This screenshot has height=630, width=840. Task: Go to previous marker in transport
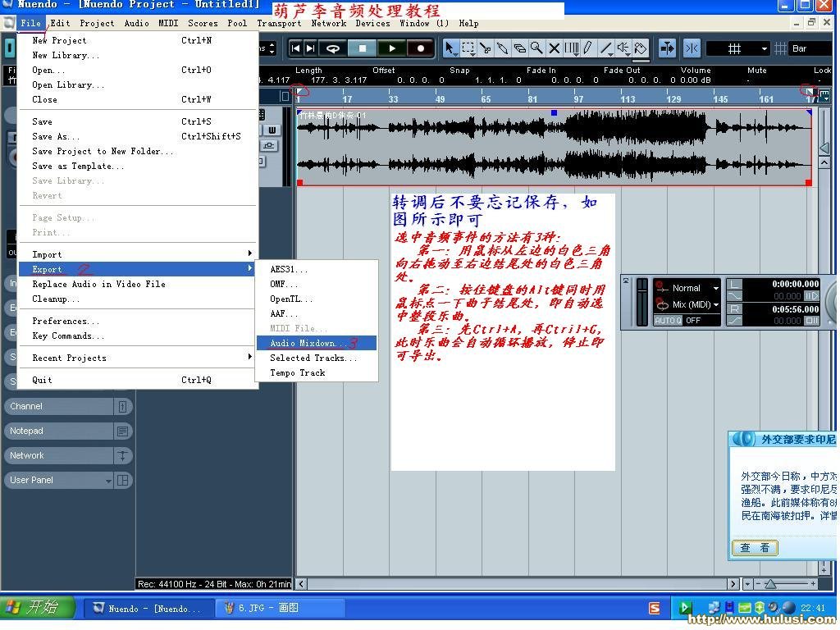click(x=295, y=48)
